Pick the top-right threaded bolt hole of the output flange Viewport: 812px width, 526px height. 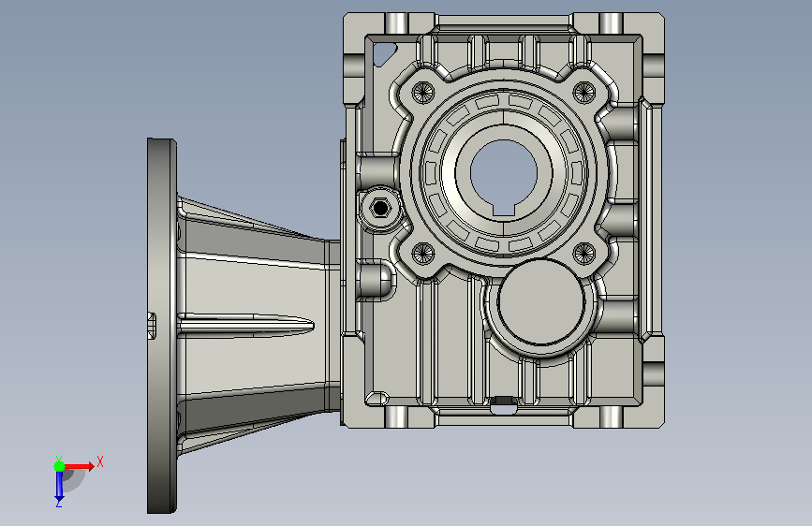[x=583, y=93]
